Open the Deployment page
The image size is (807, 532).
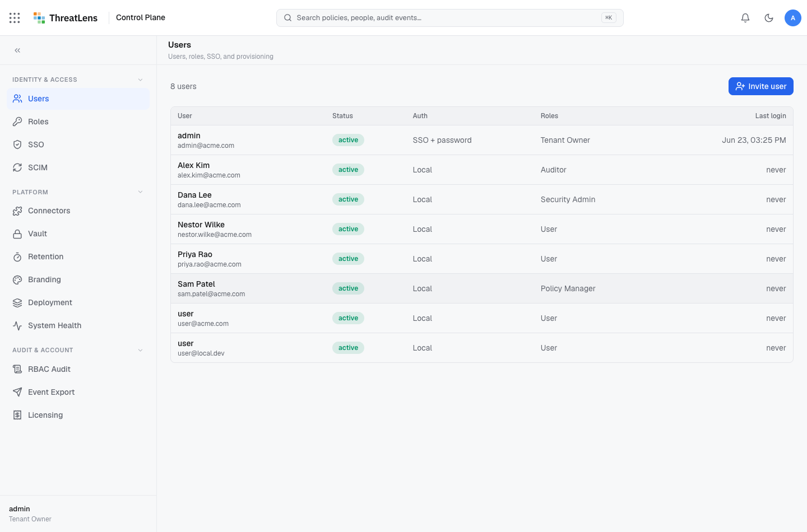tap(78, 302)
